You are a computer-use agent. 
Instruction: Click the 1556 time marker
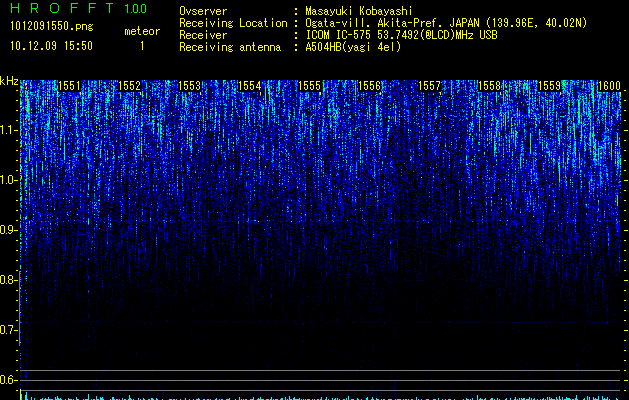tap(369, 86)
